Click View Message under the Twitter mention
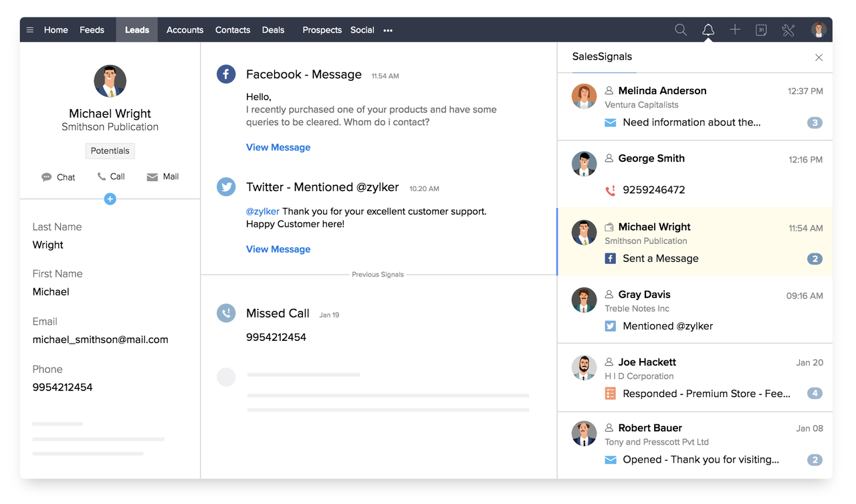This screenshot has height=504, width=856. (x=278, y=249)
